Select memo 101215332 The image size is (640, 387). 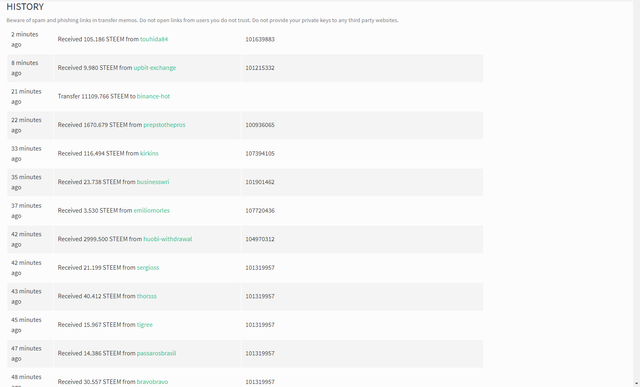pyautogui.click(x=260, y=68)
